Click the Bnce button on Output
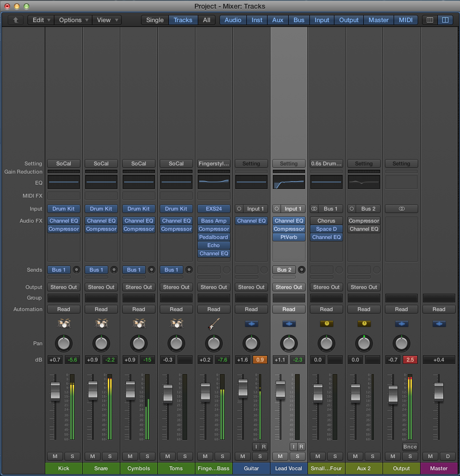460x476 pixels. [410, 447]
